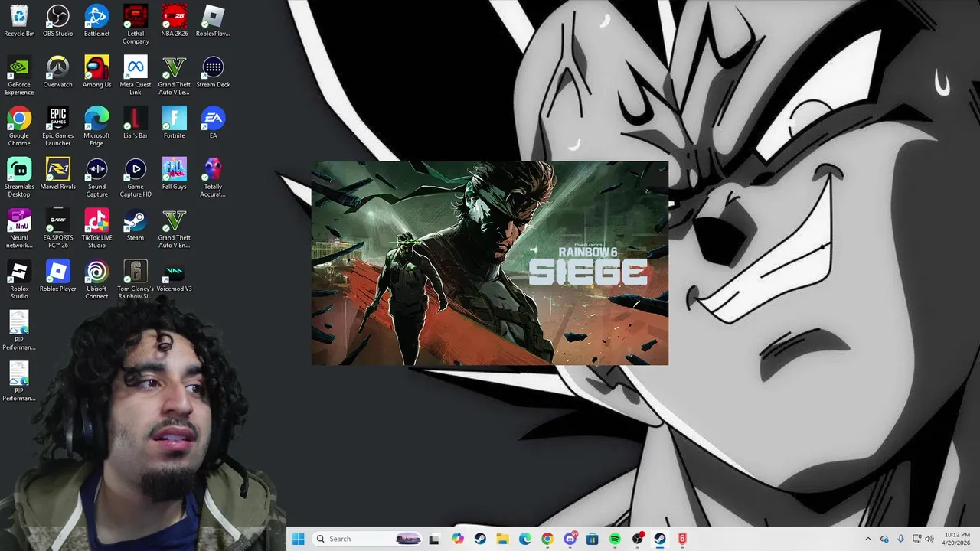Select the NBA 2K26 desktop shortcut
The image size is (980, 551).
point(174,21)
